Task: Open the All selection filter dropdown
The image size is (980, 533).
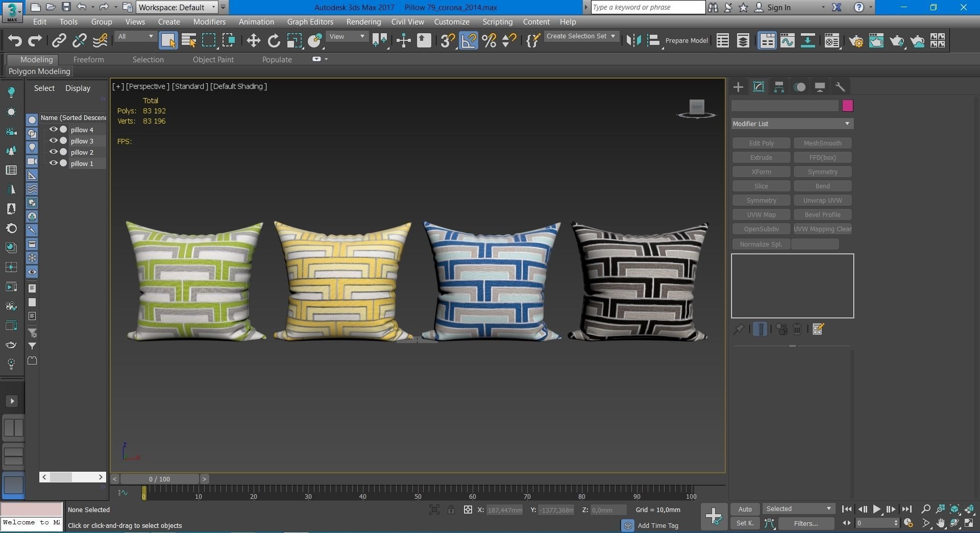Action: [x=135, y=37]
